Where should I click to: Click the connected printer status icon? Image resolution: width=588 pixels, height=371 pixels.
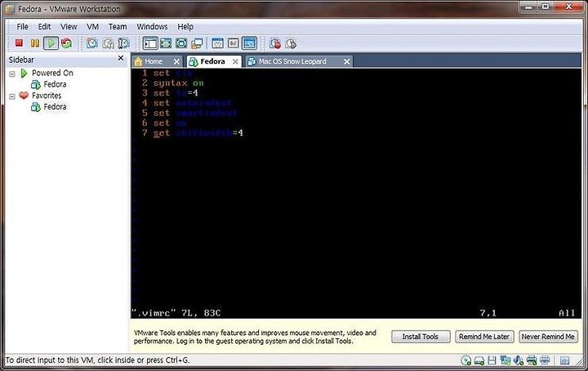click(532, 360)
